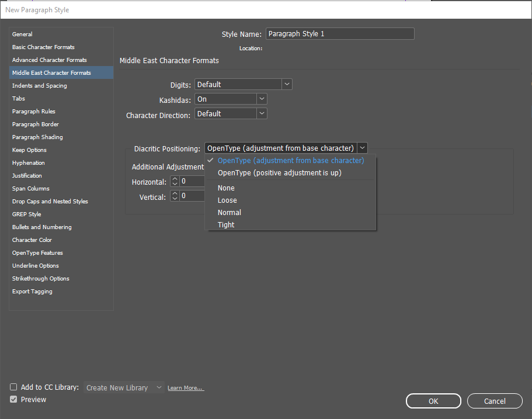The image size is (532, 419).
Task: Enable the Add to CC Library checkbox
Action: [x=13, y=386]
